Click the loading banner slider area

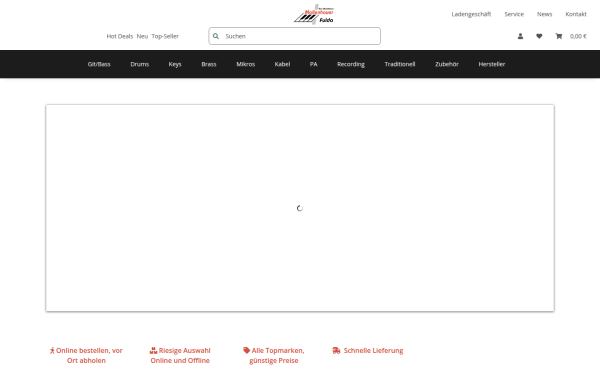[300, 208]
